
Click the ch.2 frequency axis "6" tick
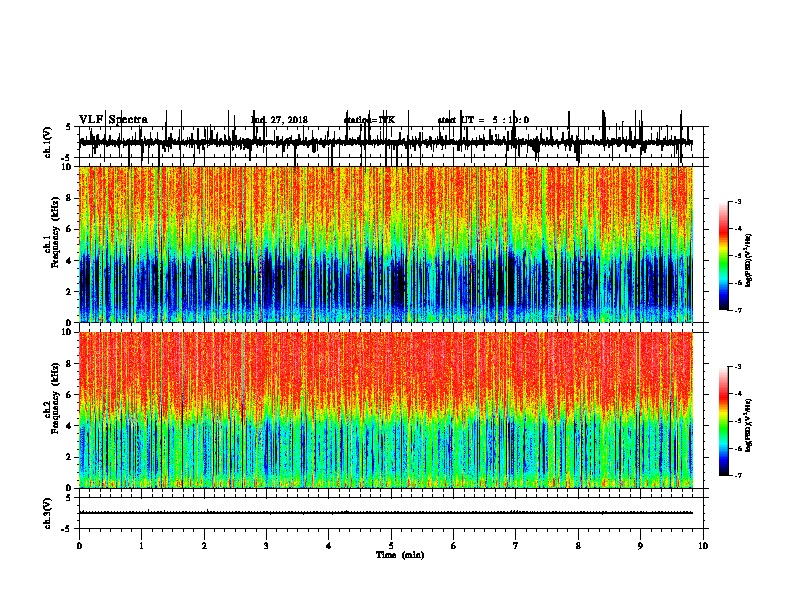(x=70, y=395)
